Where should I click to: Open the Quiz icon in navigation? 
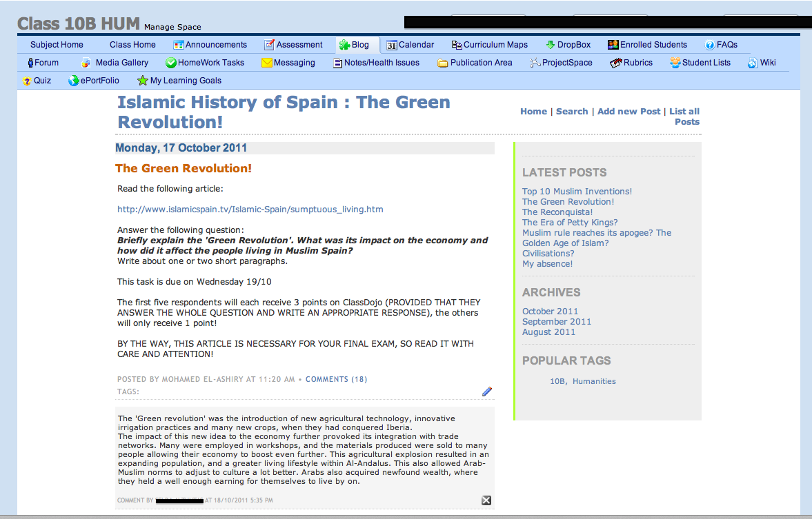tap(27, 81)
